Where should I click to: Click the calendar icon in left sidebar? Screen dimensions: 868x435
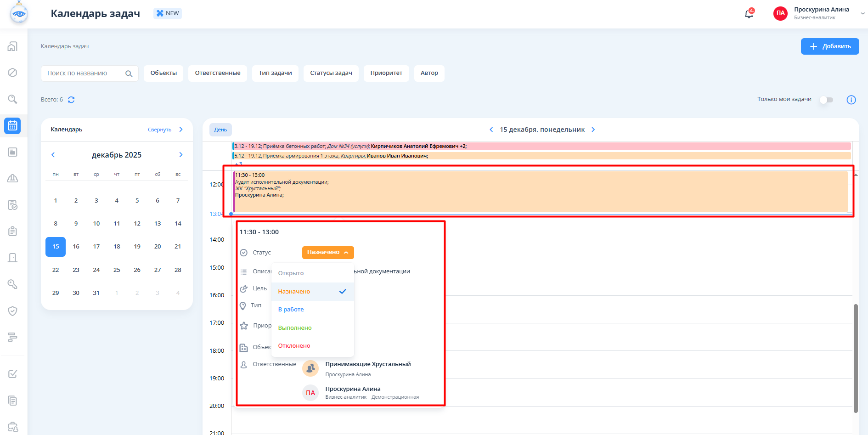tap(12, 125)
